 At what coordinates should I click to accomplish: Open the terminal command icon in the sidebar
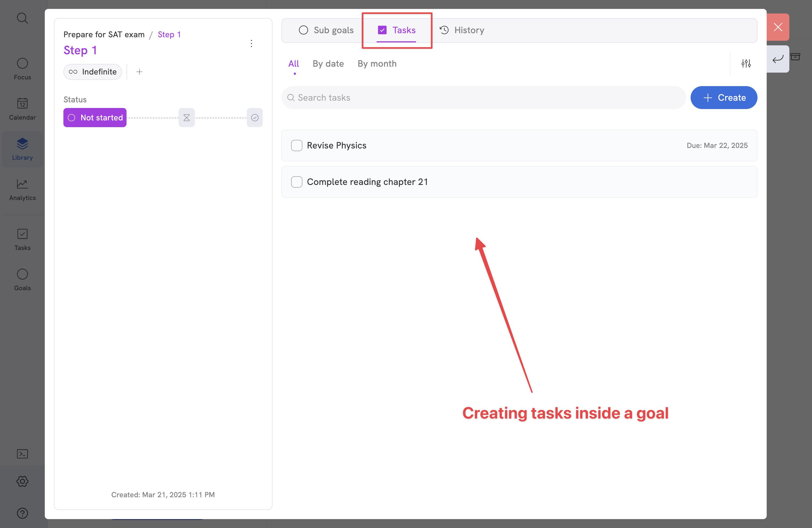coord(22,453)
